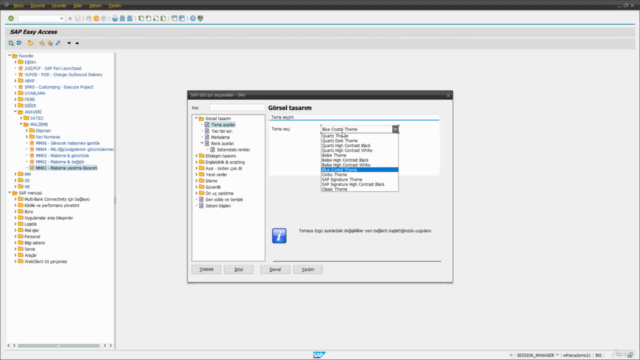Click the double-chevron back icon beside command field

point(70,18)
